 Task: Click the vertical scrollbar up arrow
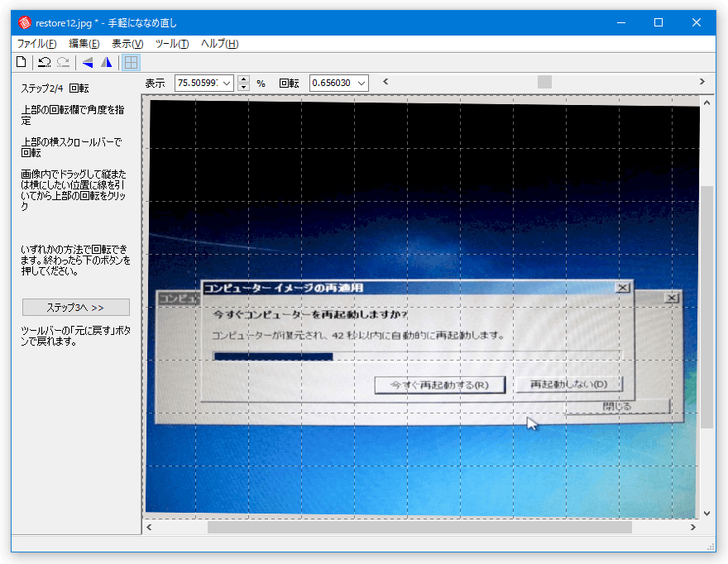coord(706,103)
